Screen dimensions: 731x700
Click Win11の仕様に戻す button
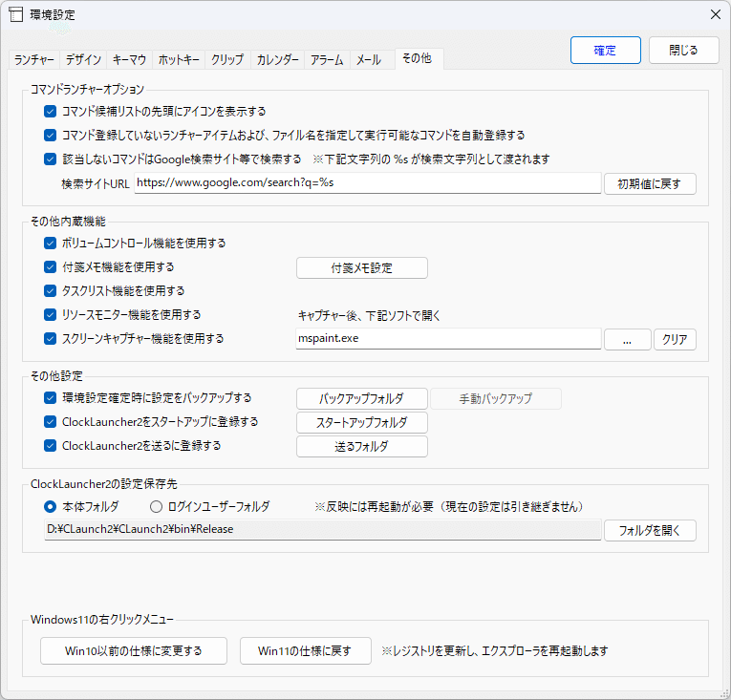click(x=306, y=650)
